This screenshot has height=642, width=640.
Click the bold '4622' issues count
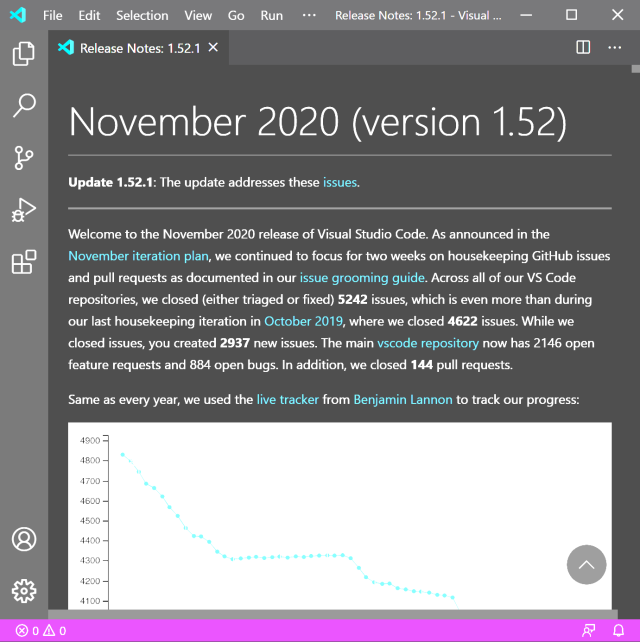click(x=463, y=321)
